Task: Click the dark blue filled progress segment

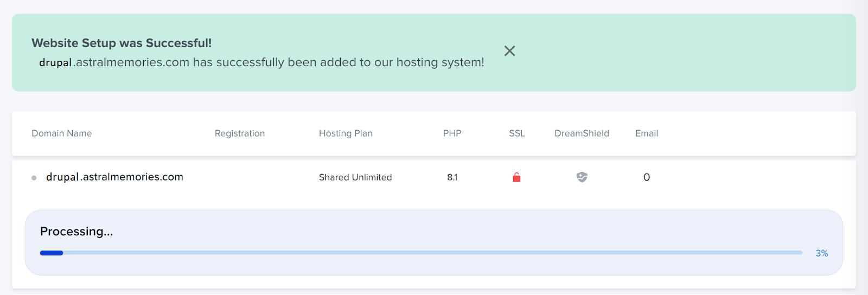Action: point(52,253)
